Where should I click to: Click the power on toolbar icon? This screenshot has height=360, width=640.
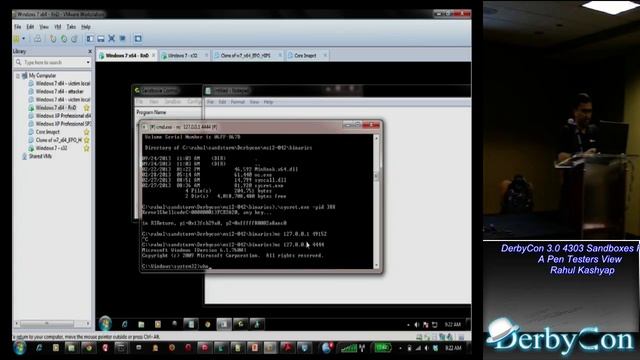click(17, 39)
